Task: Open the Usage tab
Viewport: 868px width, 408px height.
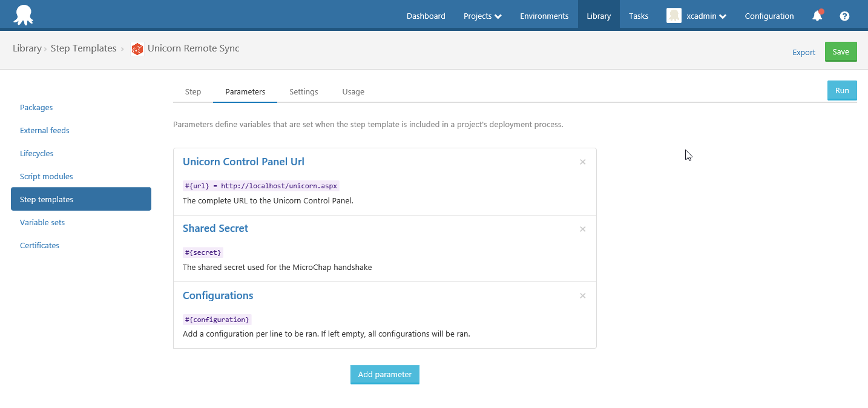Action: (353, 92)
